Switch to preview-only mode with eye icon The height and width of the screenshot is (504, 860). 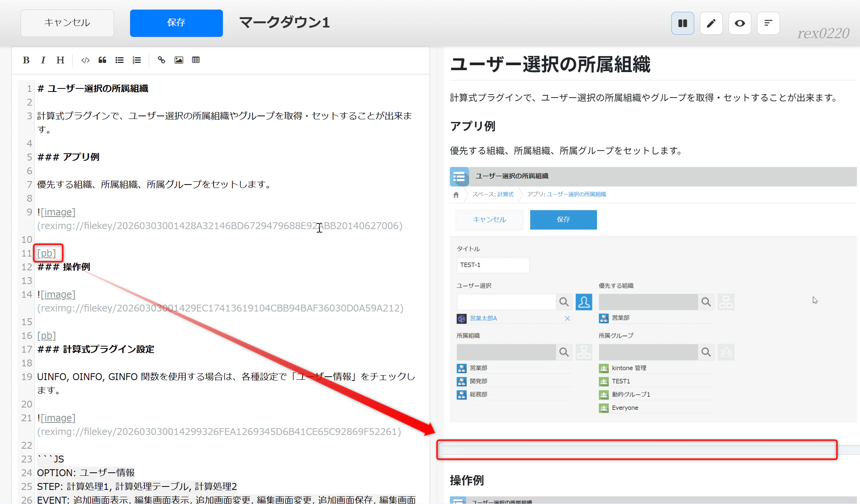pos(740,23)
